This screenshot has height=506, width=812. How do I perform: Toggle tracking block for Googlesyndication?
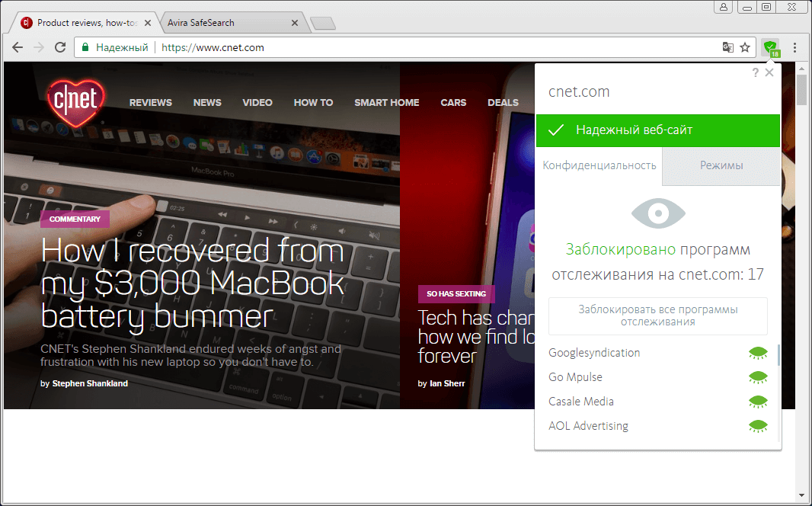(758, 354)
